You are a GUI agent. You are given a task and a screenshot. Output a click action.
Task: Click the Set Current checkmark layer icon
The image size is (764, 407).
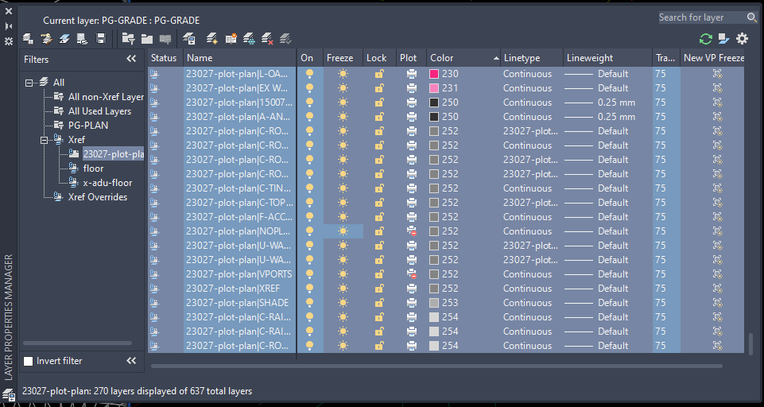[286, 39]
